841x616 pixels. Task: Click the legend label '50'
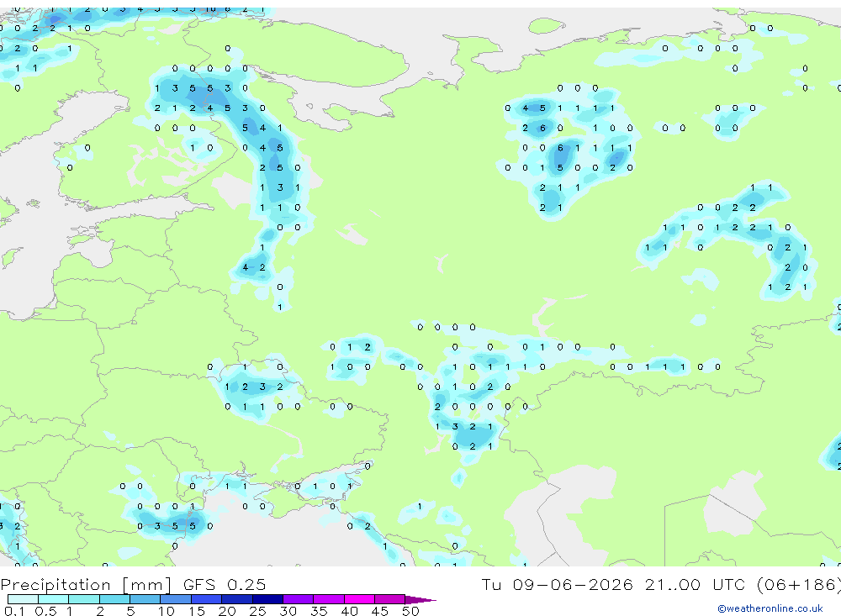click(x=410, y=611)
